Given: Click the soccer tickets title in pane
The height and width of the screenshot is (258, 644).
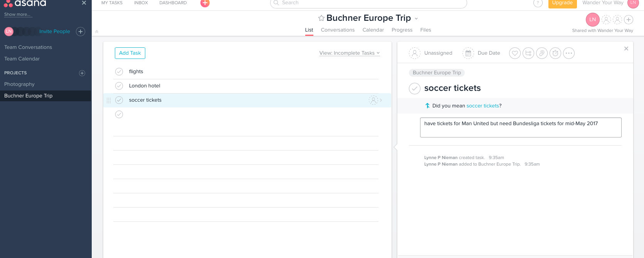Looking at the screenshot, I should (452, 88).
